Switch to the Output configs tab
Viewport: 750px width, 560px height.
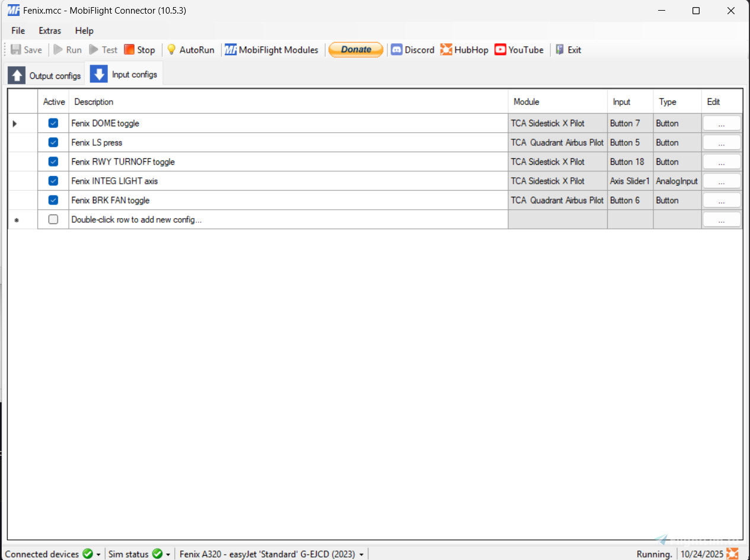click(x=45, y=75)
